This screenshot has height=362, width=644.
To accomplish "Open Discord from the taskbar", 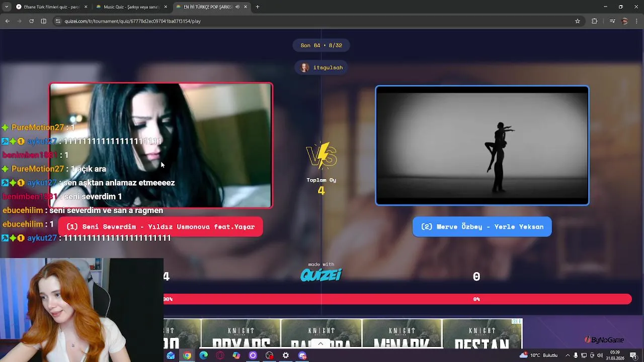I will (302, 355).
